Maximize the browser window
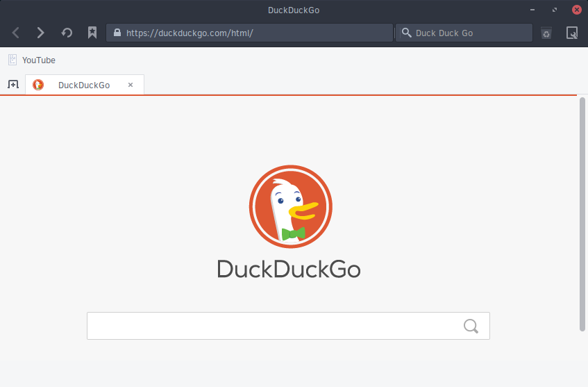This screenshot has width=588, height=387. (x=555, y=10)
